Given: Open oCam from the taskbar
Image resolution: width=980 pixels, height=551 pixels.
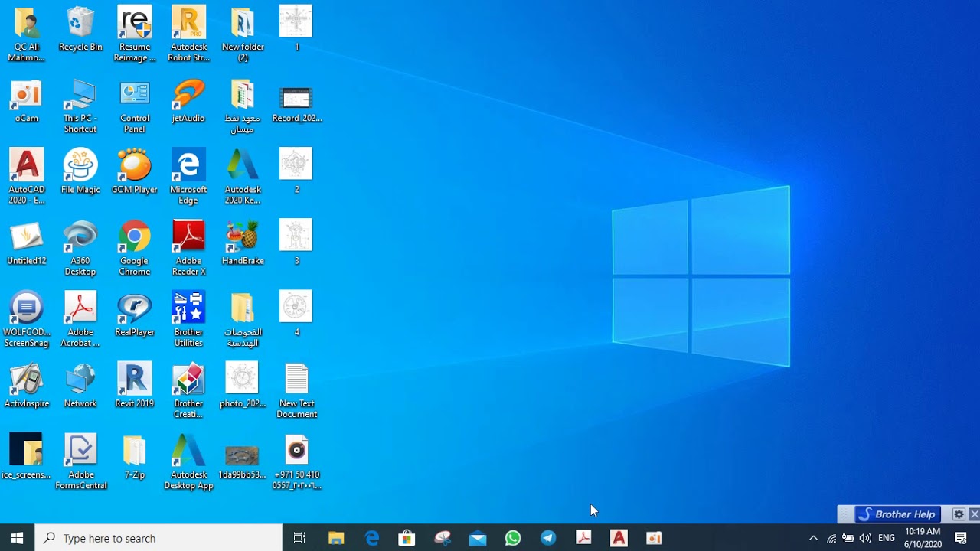Looking at the screenshot, I should click(x=654, y=538).
